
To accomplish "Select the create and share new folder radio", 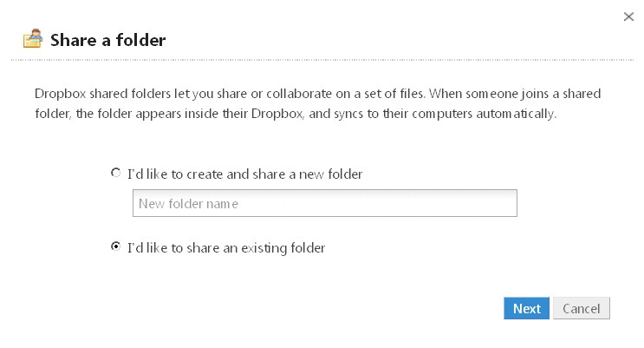I will 116,173.
